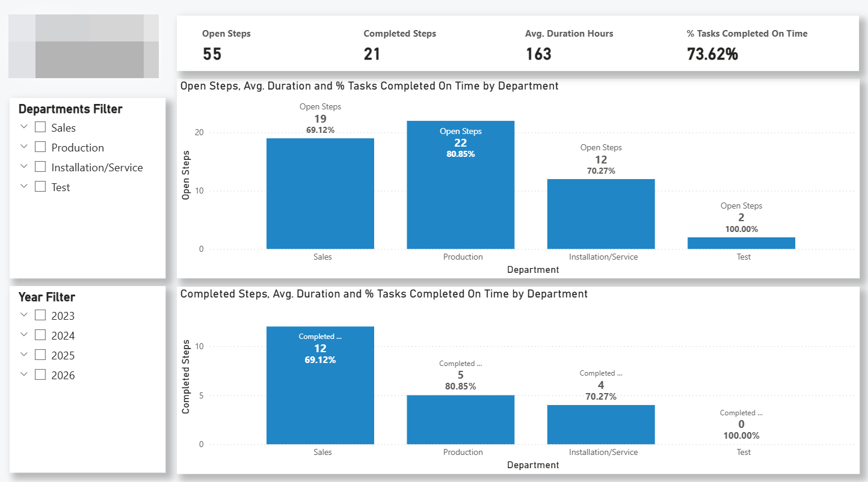Toggle the 2025 year checkbox
Screen dimensions: 868x482
pos(40,355)
